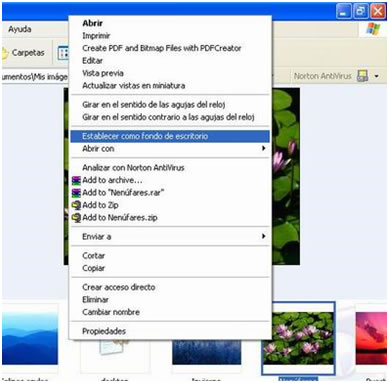Click the zip icon beside Add to Nenúfares.zip
The image size is (389, 383).
pyautogui.click(x=76, y=218)
